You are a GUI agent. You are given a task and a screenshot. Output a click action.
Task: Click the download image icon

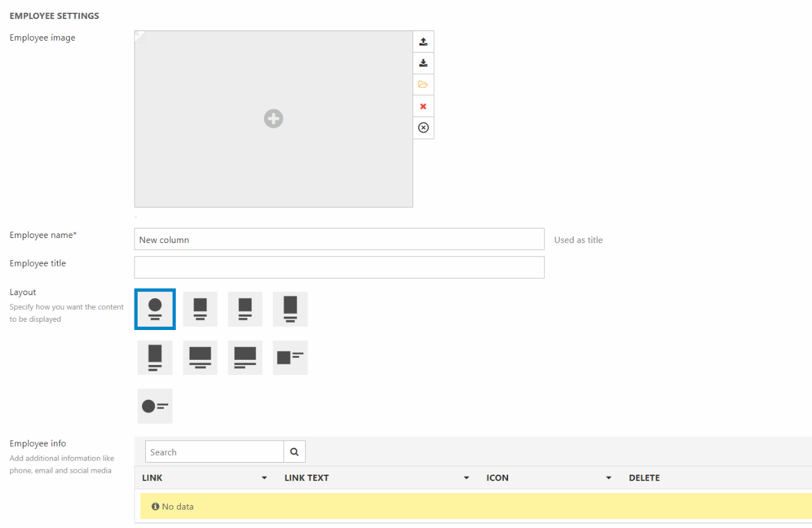point(423,63)
